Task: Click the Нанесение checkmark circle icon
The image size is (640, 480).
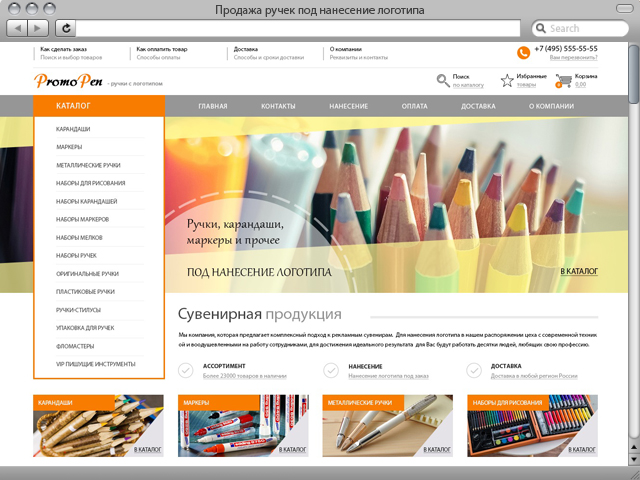Action: coord(331,371)
